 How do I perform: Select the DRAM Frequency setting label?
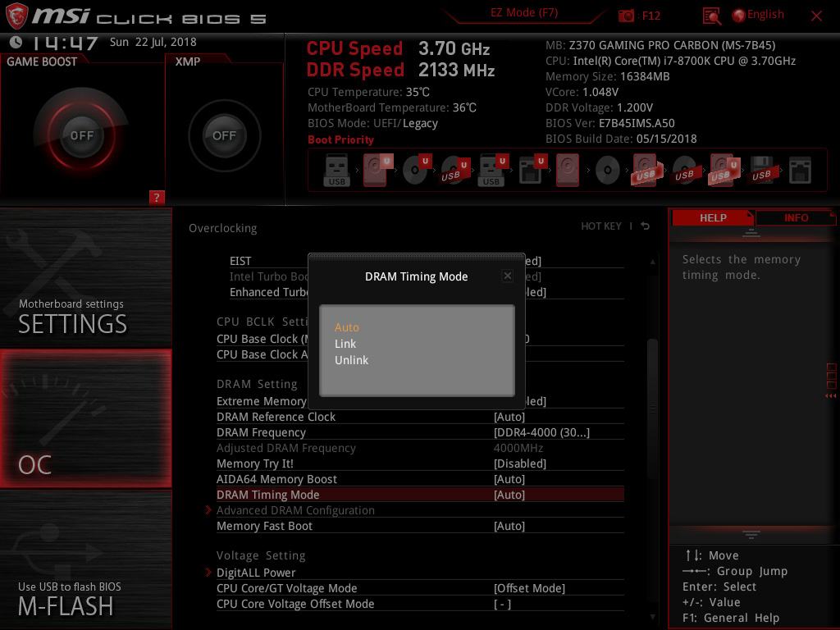coord(261,432)
